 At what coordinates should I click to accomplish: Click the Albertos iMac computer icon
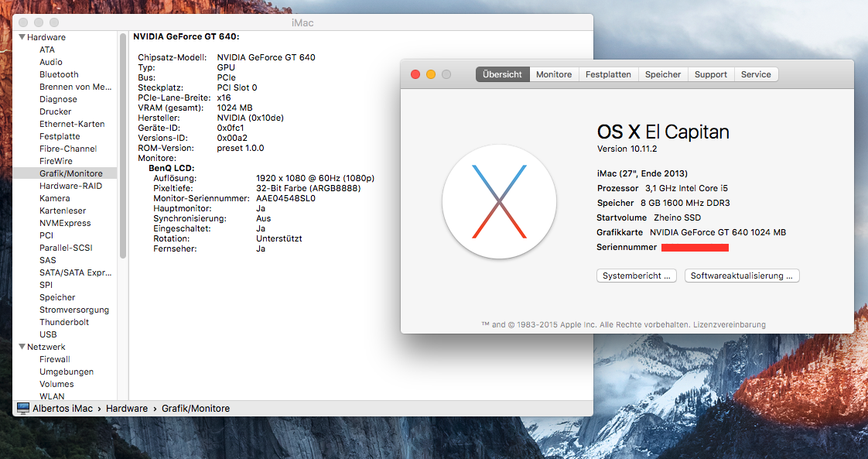23,408
